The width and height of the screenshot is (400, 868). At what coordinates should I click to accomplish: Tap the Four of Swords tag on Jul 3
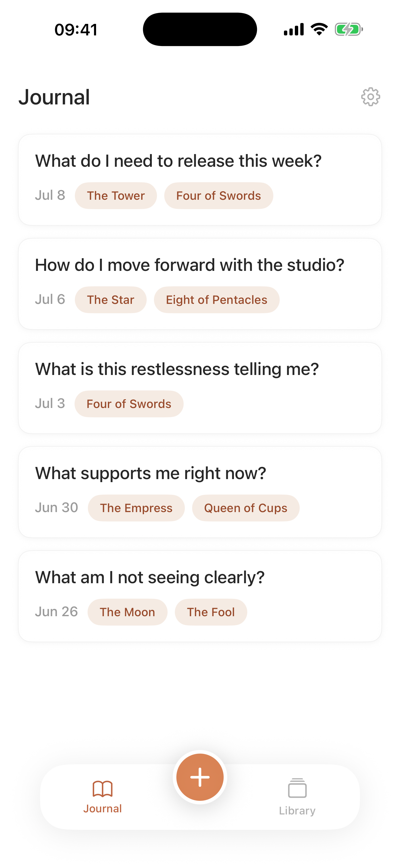(x=129, y=404)
